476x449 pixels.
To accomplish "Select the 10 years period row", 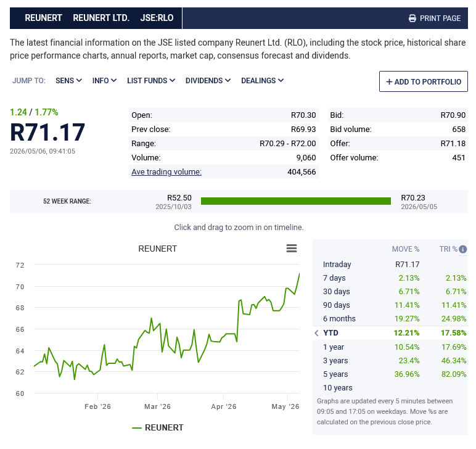I will 390,388.
